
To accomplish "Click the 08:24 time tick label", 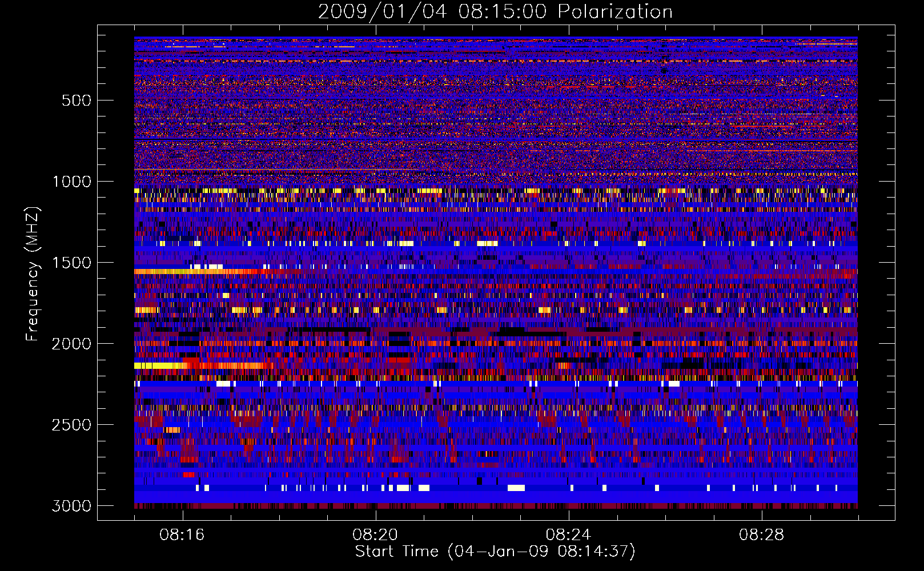I will pyautogui.click(x=568, y=535).
